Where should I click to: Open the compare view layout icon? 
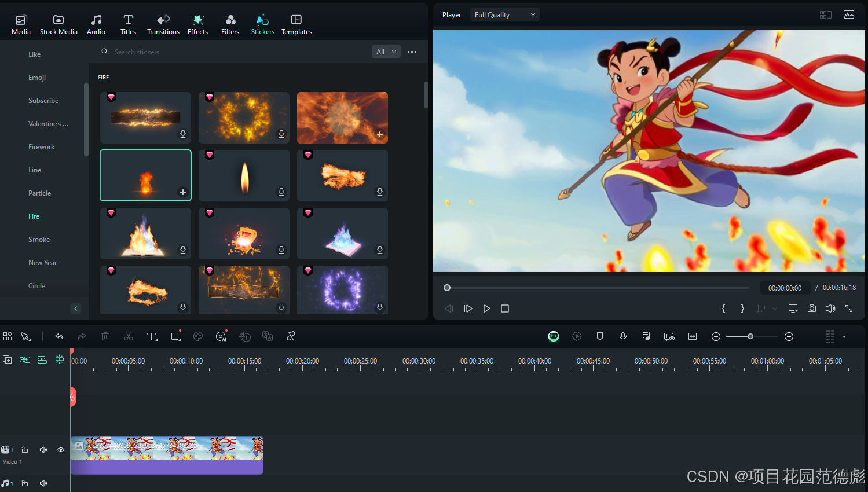(826, 15)
